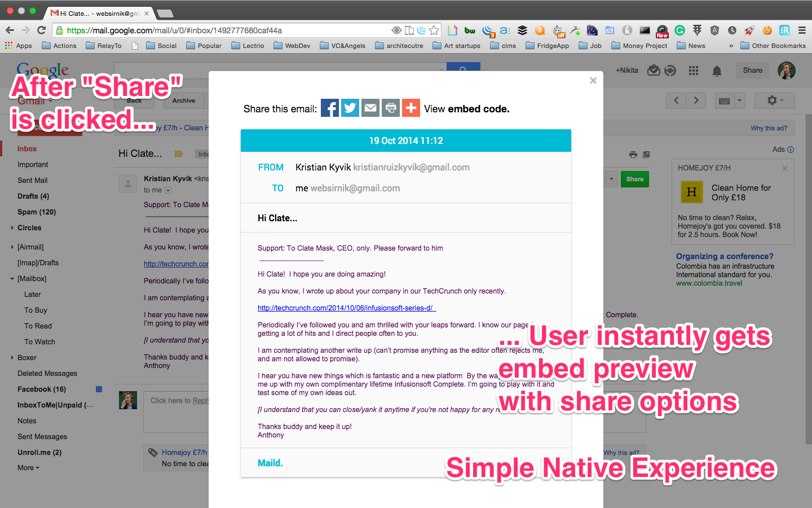Image resolution: width=812 pixels, height=508 pixels.
Task: Collapse [Mailbox] label arrow
Action: tap(12, 279)
